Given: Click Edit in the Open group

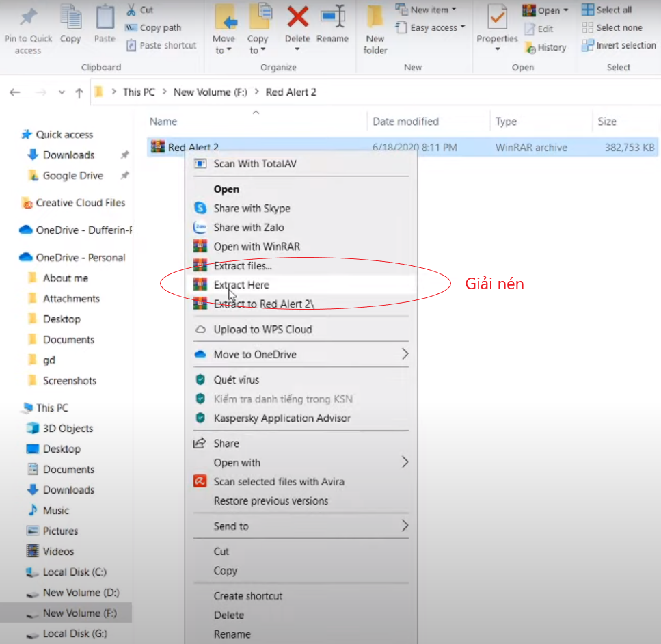Looking at the screenshot, I should (x=539, y=29).
